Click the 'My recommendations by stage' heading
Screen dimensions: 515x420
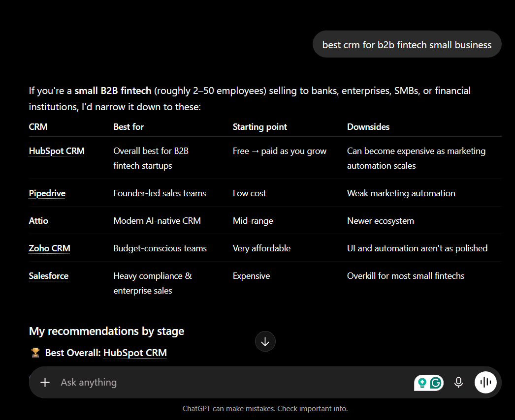pyautogui.click(x=106, y=331)
